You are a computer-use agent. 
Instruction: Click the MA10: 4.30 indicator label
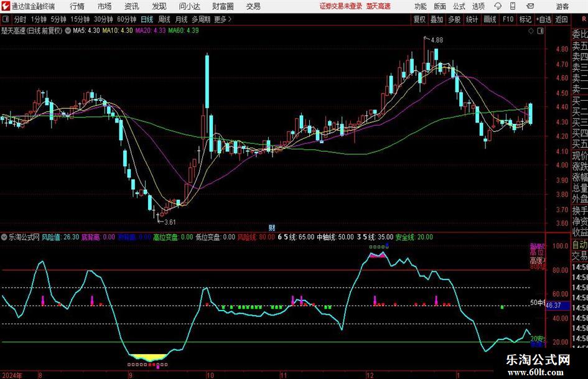118,30
